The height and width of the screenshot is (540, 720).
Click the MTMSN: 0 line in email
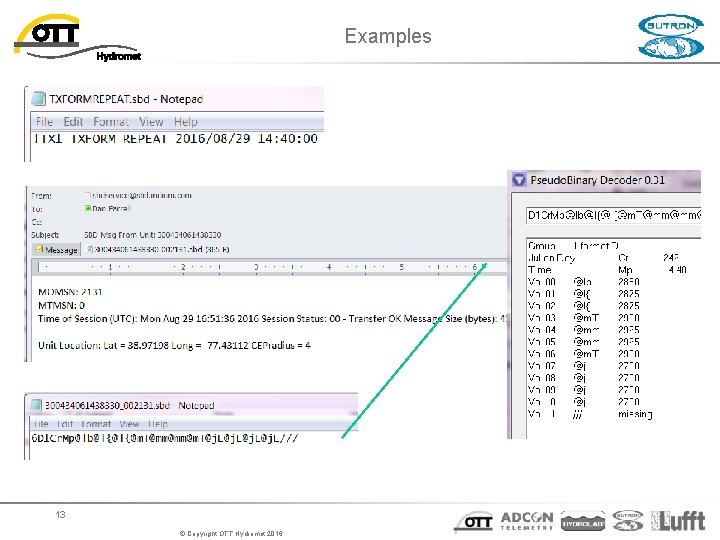tap(62, 305)
